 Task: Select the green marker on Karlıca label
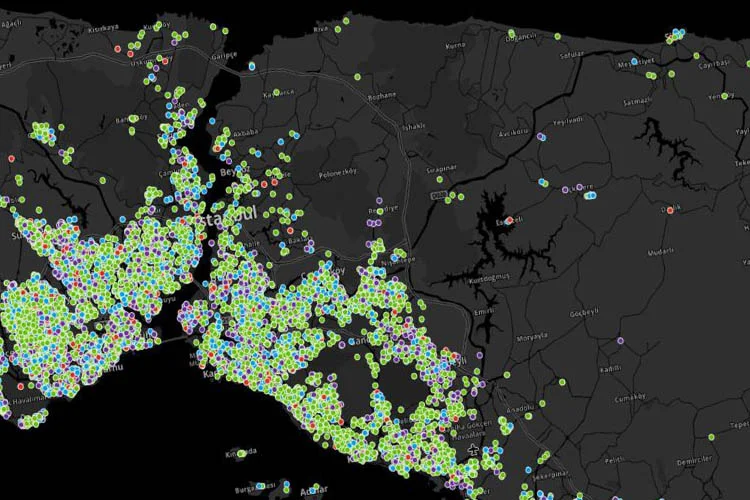(275, 91)
